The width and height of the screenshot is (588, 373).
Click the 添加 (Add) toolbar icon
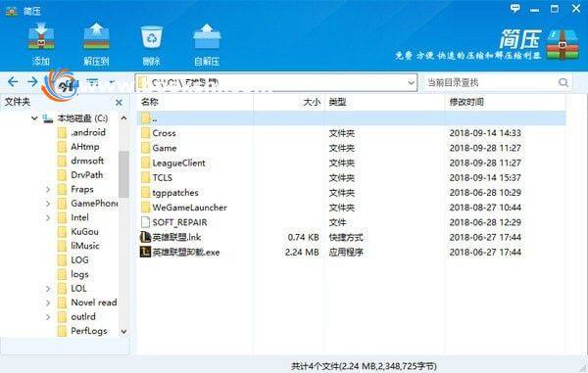click(x=41, y=36)
